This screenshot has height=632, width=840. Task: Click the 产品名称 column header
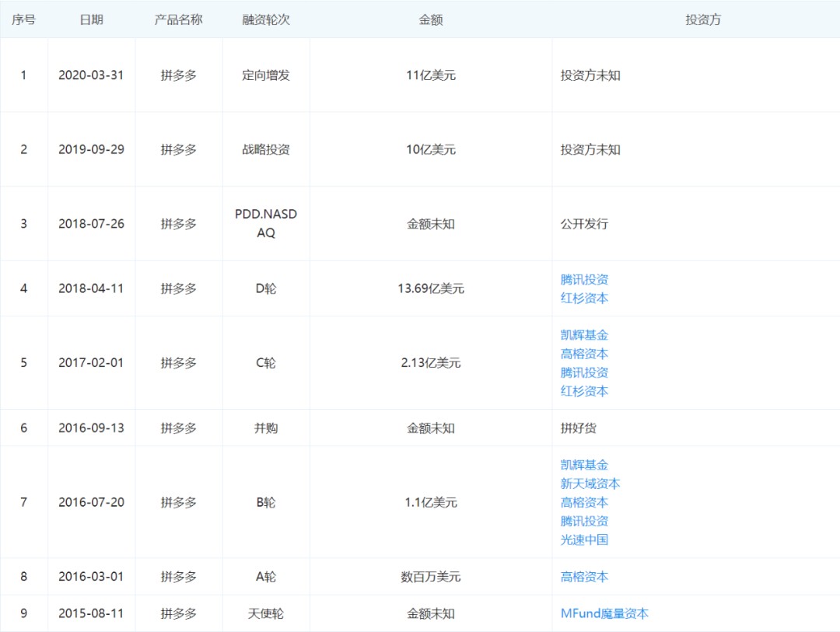(178, 19)
